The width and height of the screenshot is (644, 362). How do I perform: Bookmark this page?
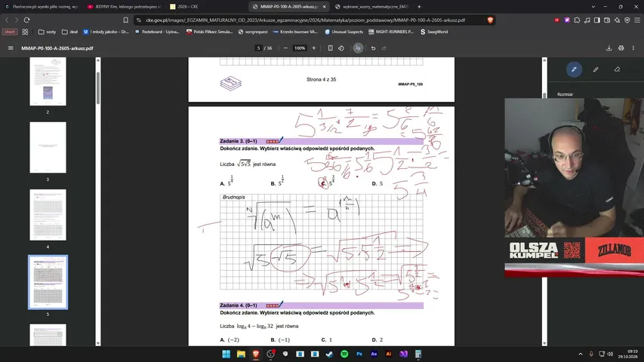(125, 20)
